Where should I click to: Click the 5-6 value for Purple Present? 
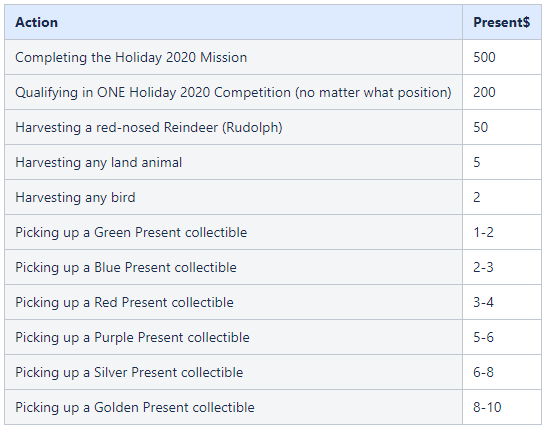pyautogui.click(x=483, y=337)
